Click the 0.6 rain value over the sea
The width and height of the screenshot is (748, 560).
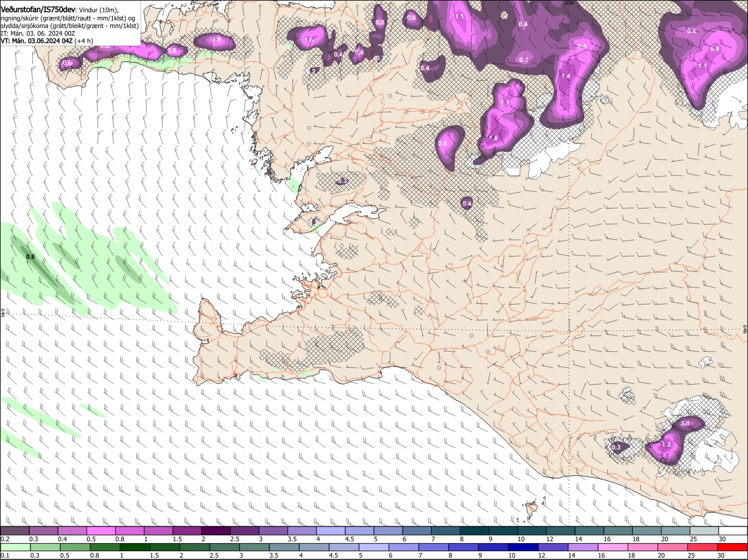coord(31,257)
